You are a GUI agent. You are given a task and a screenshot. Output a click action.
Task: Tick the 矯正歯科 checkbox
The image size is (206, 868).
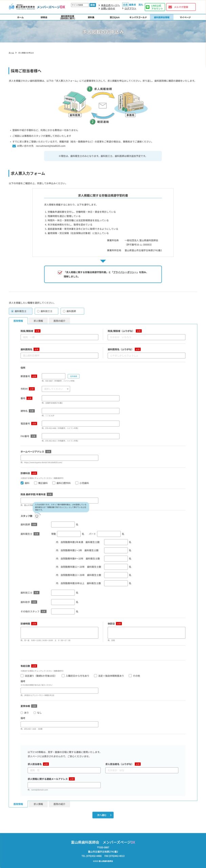click(x=36, y=483)
